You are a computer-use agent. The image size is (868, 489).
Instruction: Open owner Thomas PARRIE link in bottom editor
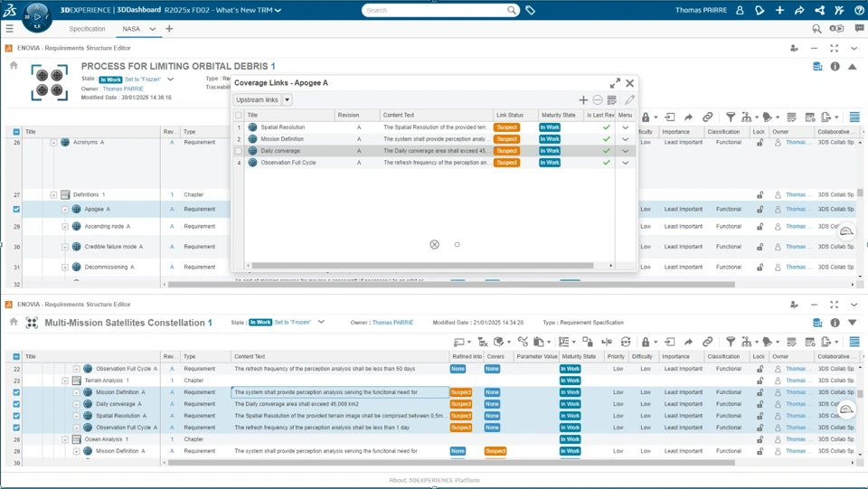pos(392,323)
